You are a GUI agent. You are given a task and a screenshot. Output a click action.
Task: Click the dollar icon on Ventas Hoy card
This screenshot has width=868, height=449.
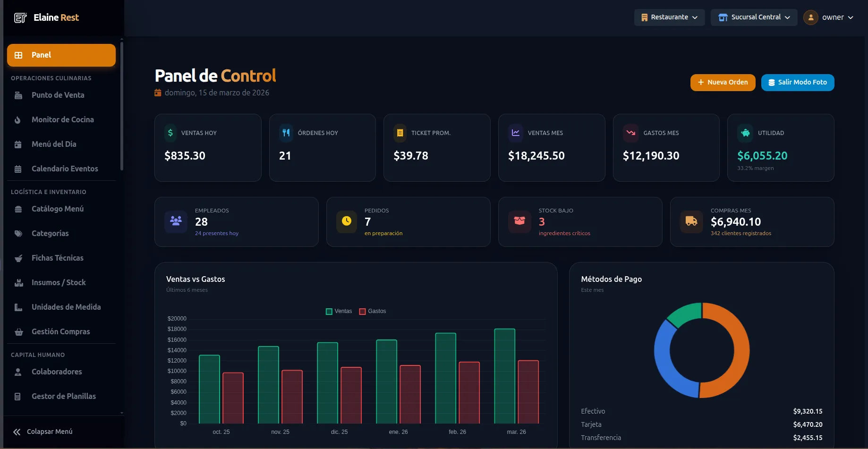coord(170,133)
